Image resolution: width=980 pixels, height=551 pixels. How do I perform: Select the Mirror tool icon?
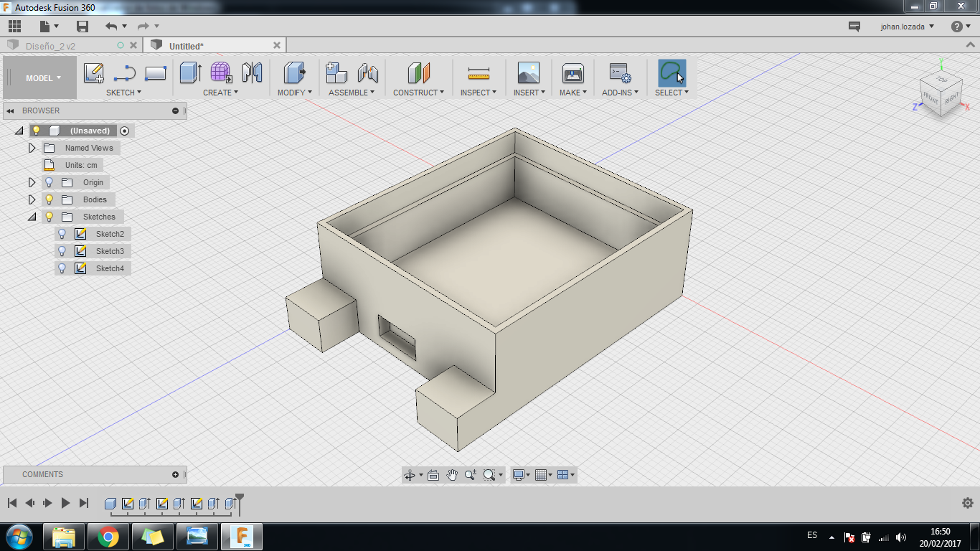tap(252, 73)
